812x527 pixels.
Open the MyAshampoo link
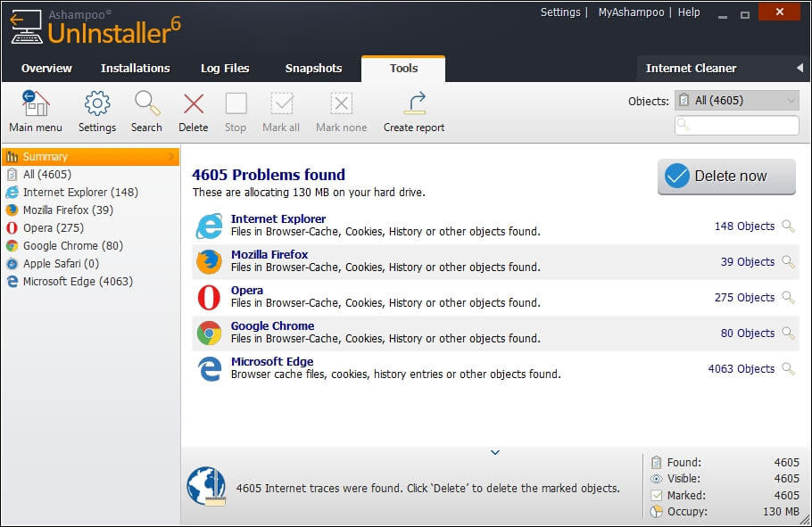[630, 12]
